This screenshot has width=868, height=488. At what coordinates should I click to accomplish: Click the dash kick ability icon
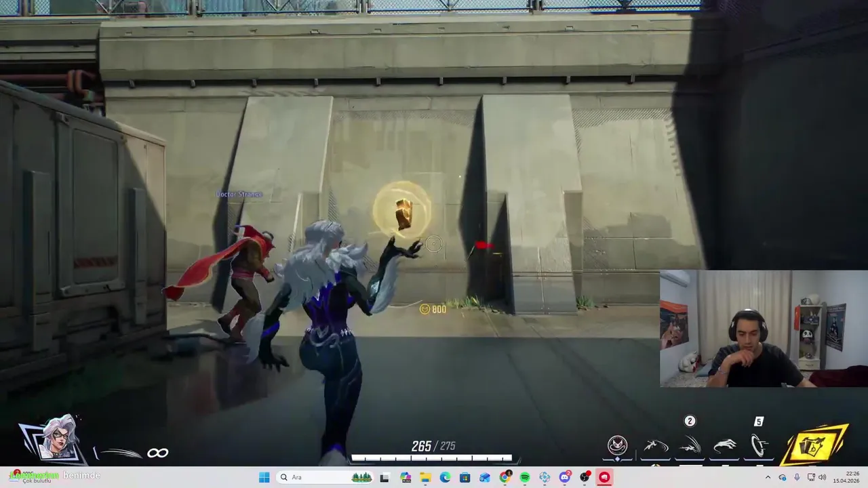tap(655, 445)
